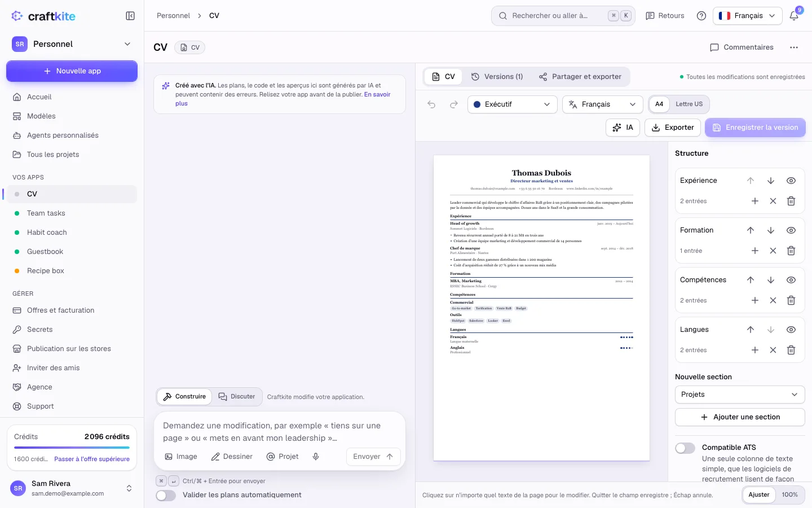
Task: Start voice input microphone
Action: [x=316, y=457]
